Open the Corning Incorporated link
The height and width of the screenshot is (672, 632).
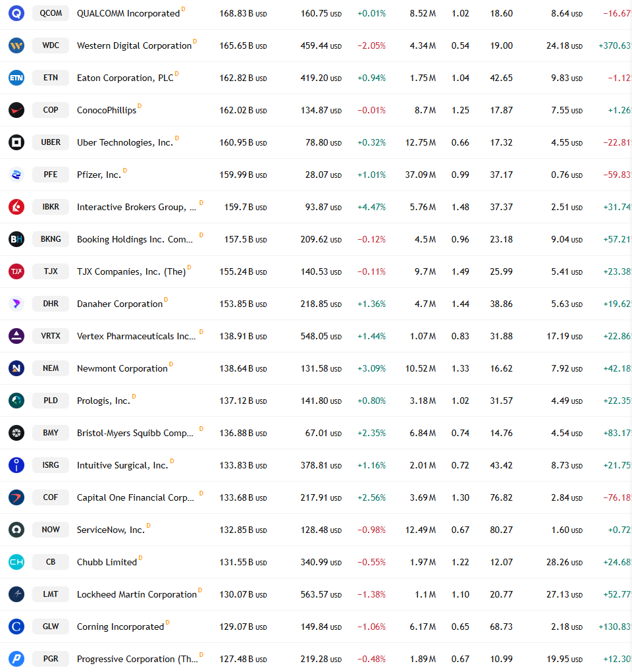(120, 627)
